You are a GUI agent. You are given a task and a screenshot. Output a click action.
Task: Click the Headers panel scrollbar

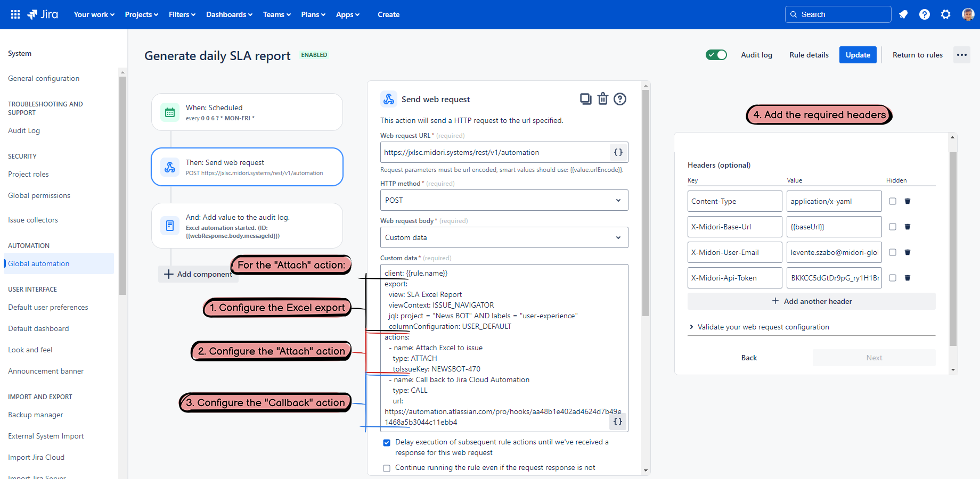pos(953,249)
